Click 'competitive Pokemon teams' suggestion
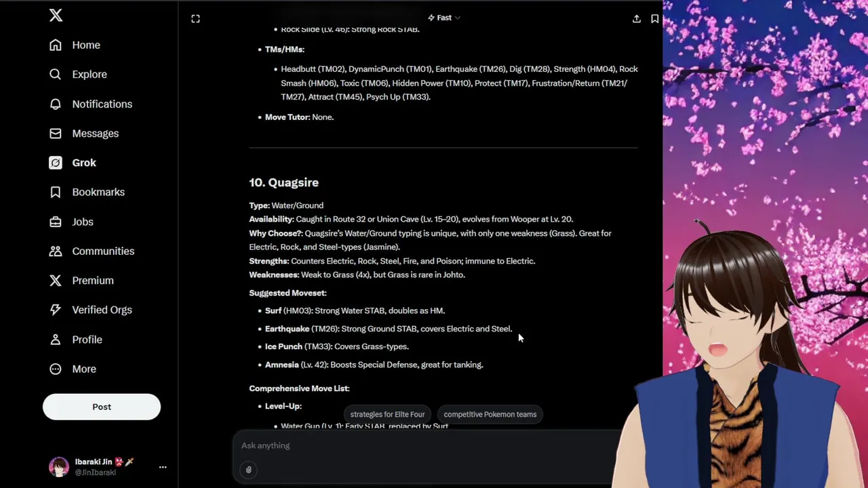The image size is (868, 488). (490, 414)
